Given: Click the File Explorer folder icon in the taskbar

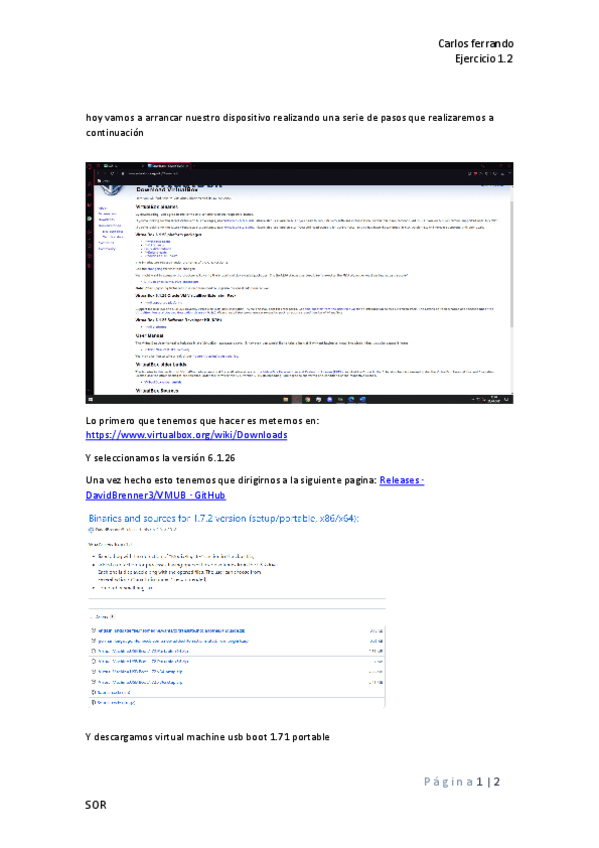Looking at the screenshot, I should pos(285,400).
